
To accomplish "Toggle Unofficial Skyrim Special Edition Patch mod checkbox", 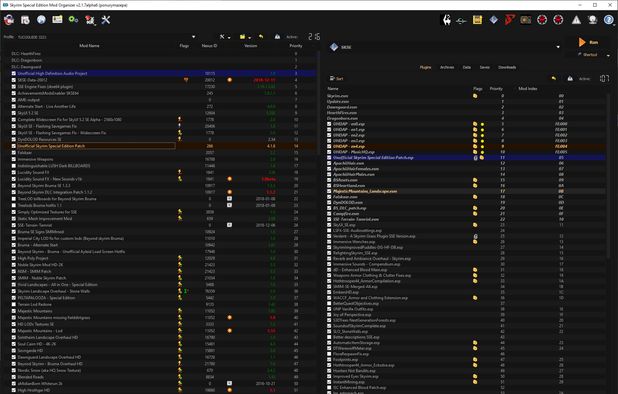I will (x=14, y=146).
